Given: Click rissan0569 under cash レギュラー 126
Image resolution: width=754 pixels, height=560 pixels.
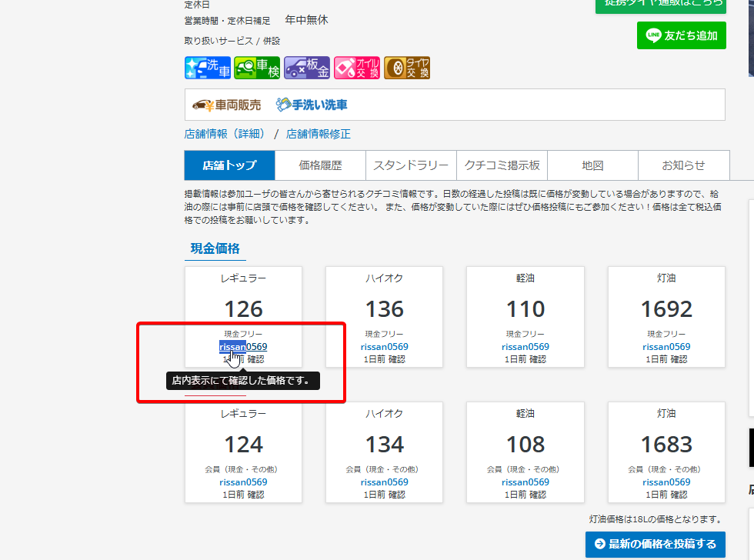Looking at the screenshot, I should 243,347.
